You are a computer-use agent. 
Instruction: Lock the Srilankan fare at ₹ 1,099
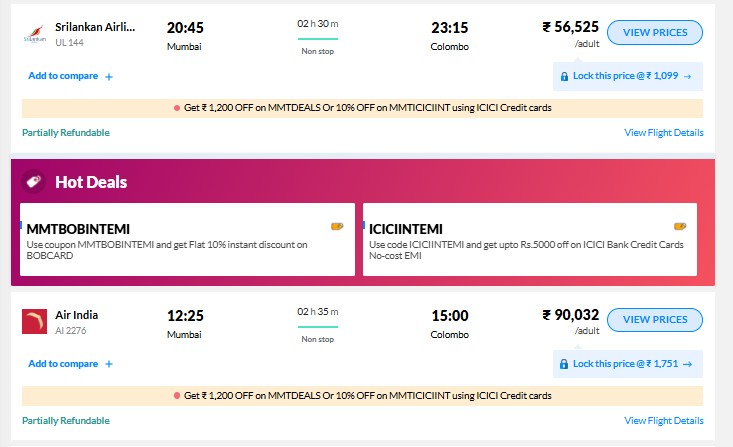(627, 76)
